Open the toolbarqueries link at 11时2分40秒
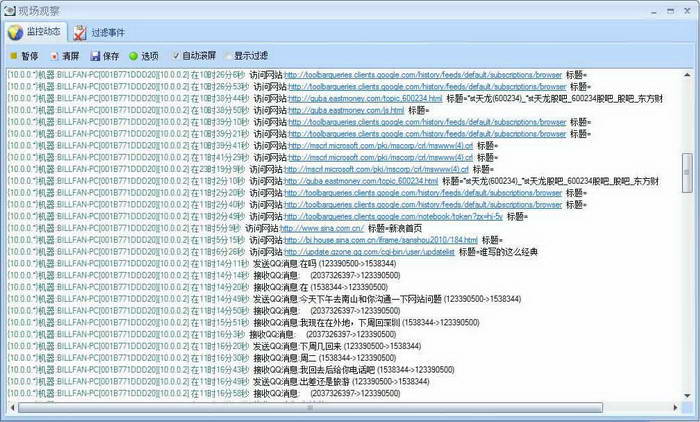700x422 pixels. click(423, 205)
